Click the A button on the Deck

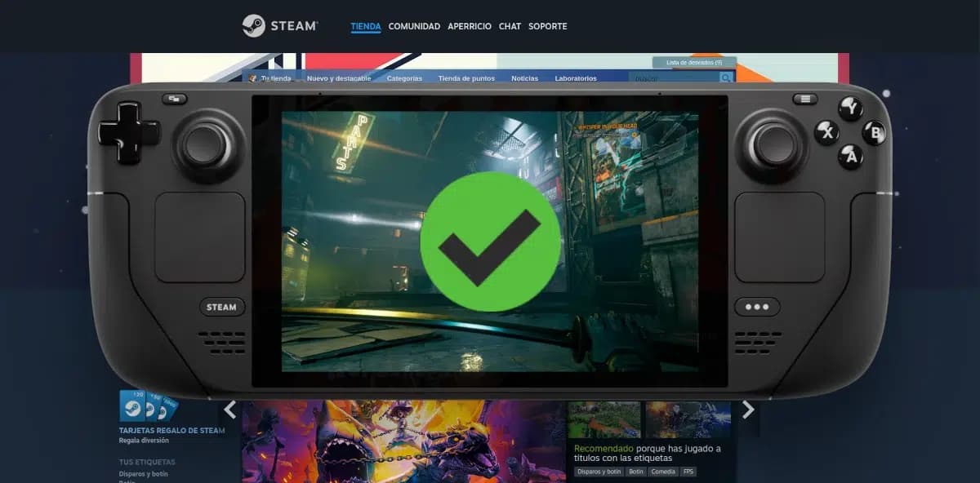(850, 157)
